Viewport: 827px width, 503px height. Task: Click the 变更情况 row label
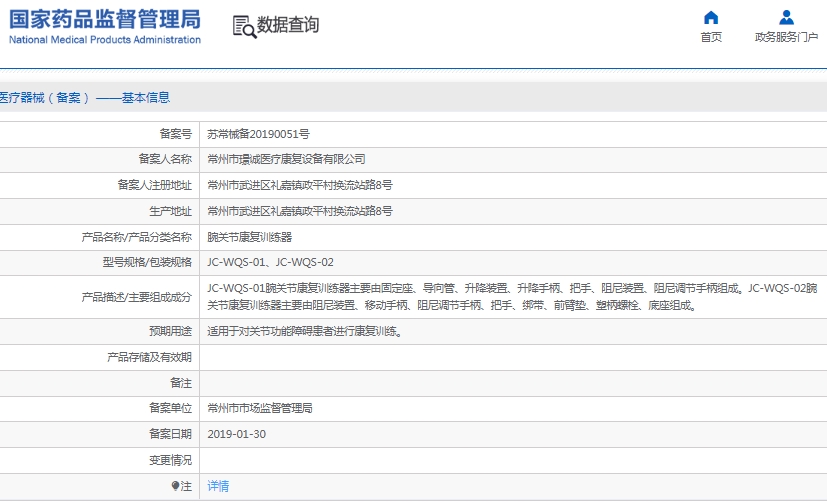[170, 460]
